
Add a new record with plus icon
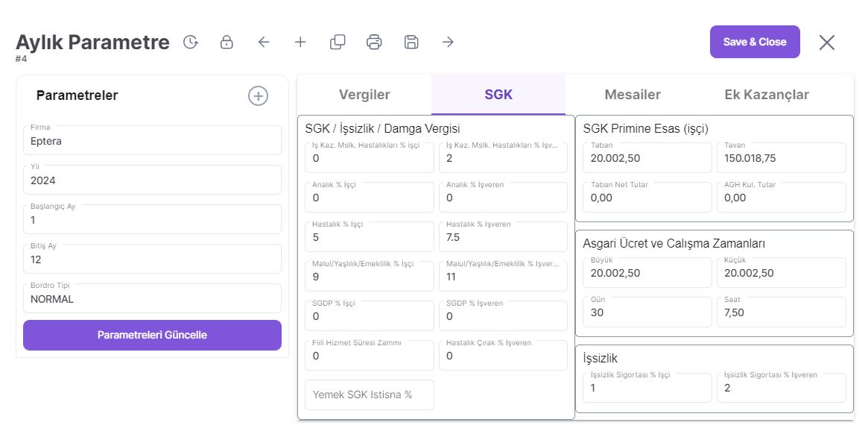pos(300,43)
